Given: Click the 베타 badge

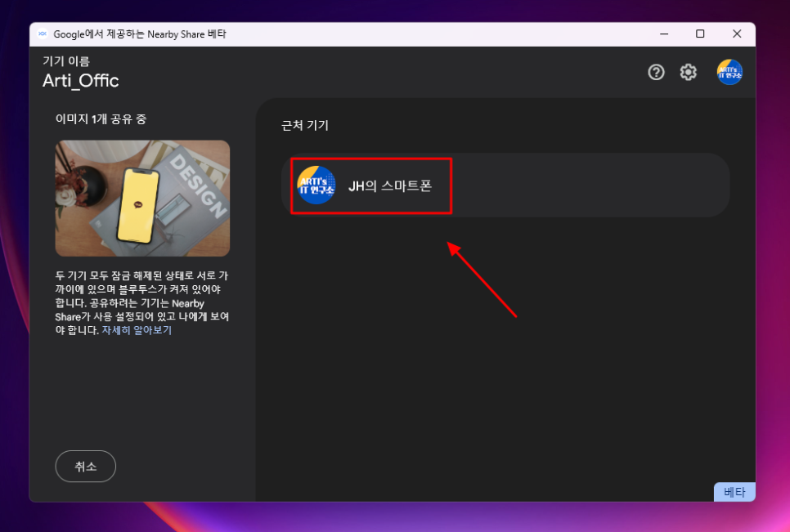Looking at the screenshot, I should [734, 492].
